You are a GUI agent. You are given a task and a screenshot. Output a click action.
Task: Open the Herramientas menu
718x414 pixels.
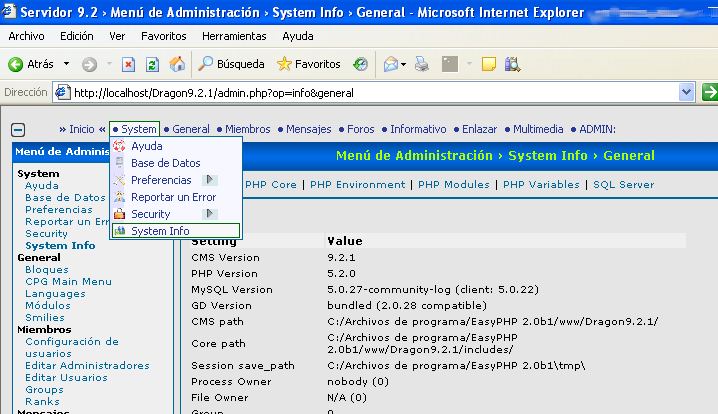pyautogui.click(x=234, y=35)
